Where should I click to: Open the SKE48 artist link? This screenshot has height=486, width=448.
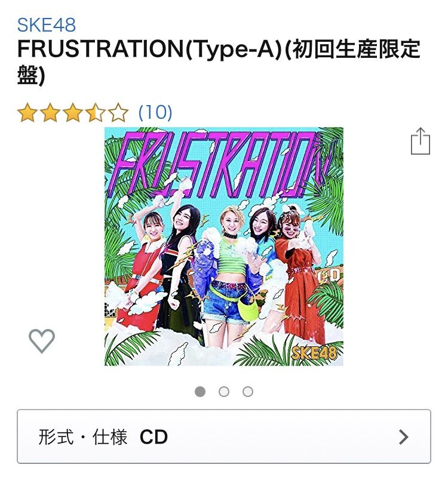click(47, 25)
